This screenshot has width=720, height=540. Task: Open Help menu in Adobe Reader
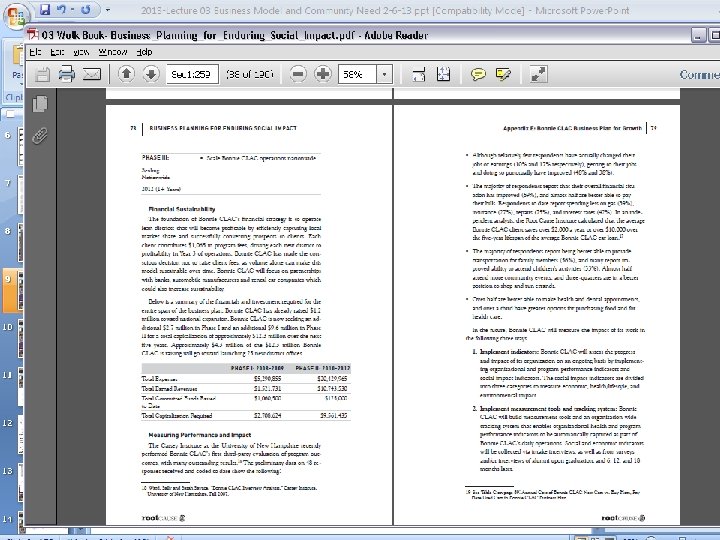tap(144, 52)
